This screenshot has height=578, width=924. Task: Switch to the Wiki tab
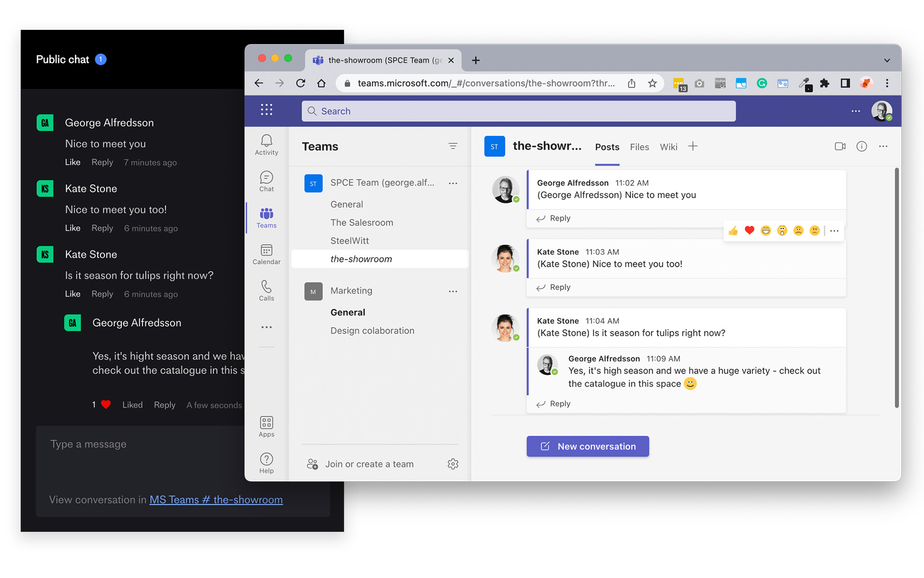(x=668, y=147)
